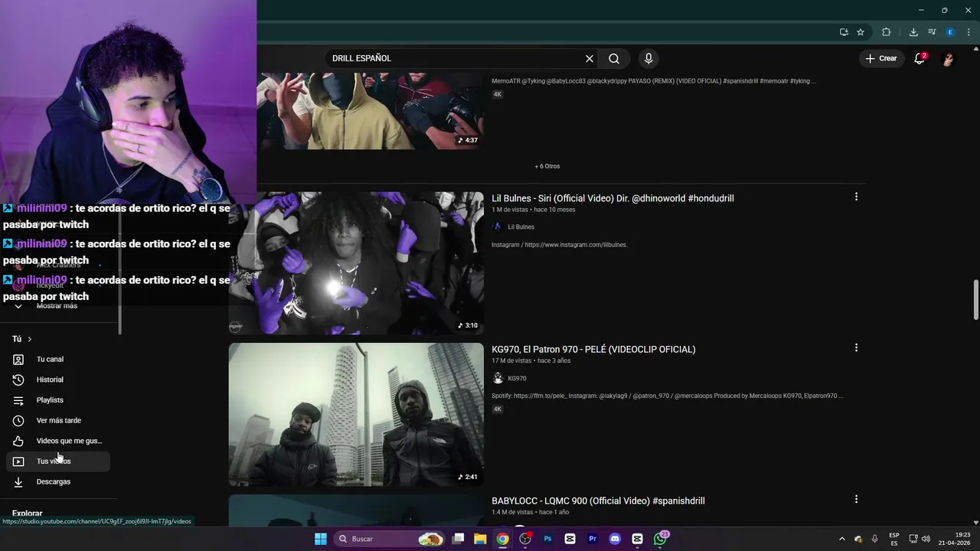The image size is (980, 551).
Task: Open the Lil Bulnes - Siri video title
Action: [612, 198]
